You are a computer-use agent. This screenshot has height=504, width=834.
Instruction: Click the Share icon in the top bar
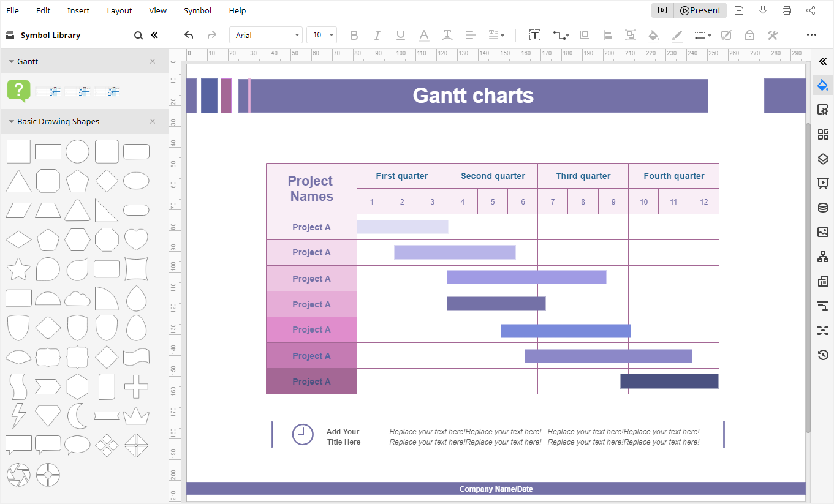[810, 10]
